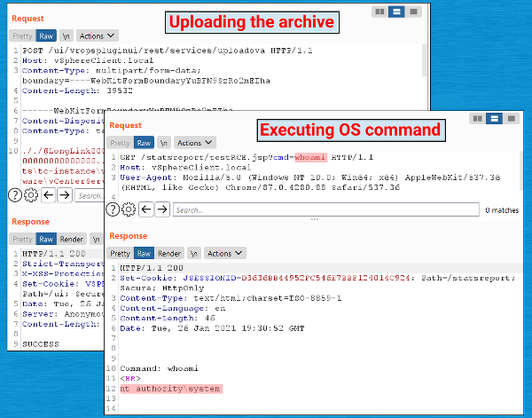
Task: Click Response heading in back window
Action: [x=30, y=221]
